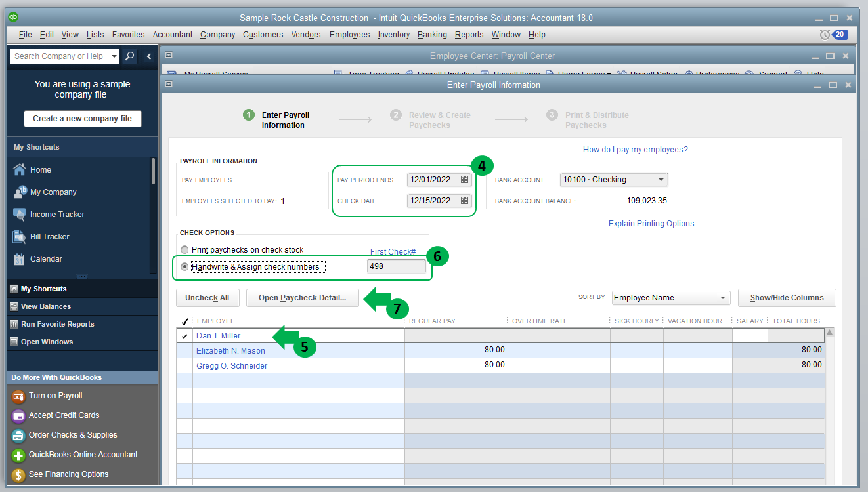Select Print paychecks on check stock
Screen dimensions: 868x492
(184, 250)
